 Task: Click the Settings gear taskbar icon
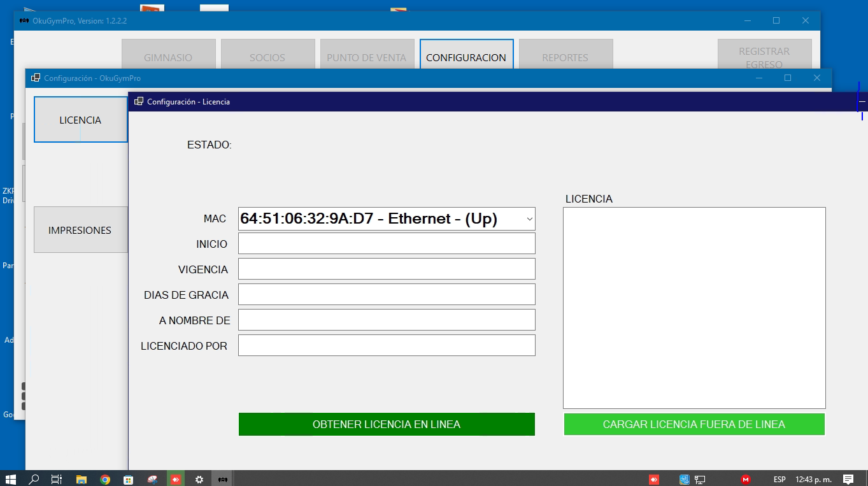[x=199, y=479]
